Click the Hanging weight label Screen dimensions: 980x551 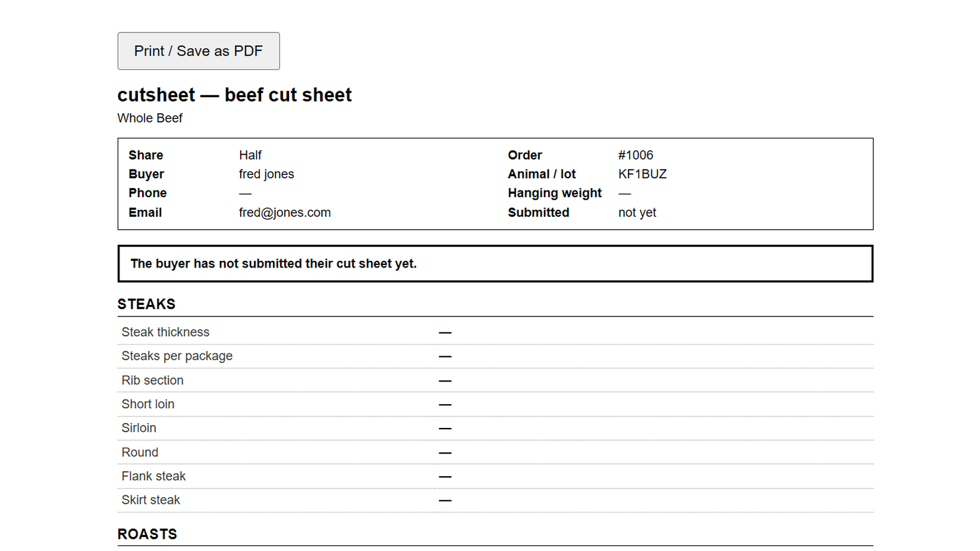pos(555,193)
